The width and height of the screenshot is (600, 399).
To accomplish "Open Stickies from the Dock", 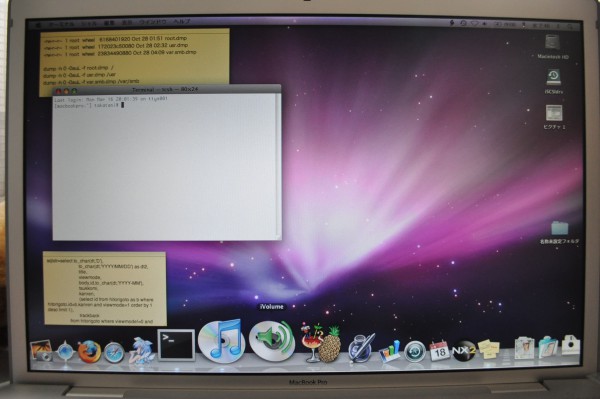I will 489,349.
